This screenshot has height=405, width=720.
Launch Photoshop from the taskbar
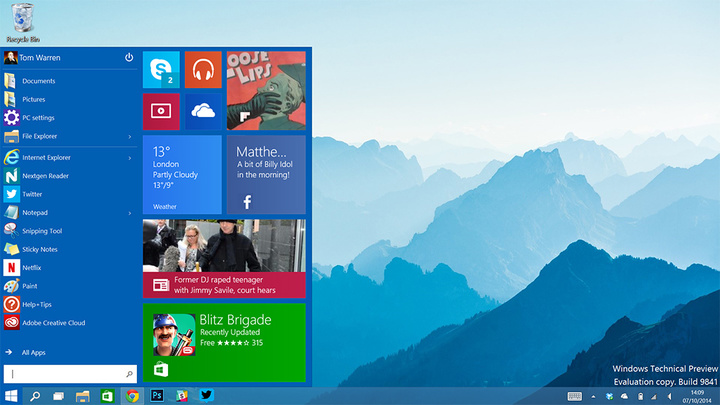pos(156,396)
